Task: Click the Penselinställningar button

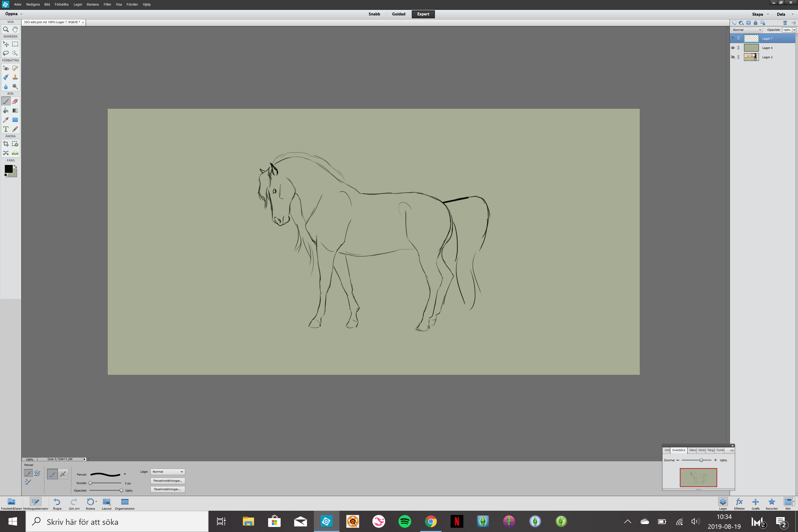Action: pos(168,481)
